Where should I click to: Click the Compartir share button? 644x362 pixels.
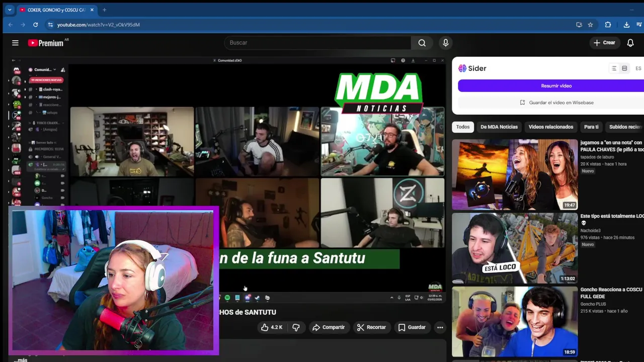329,327
